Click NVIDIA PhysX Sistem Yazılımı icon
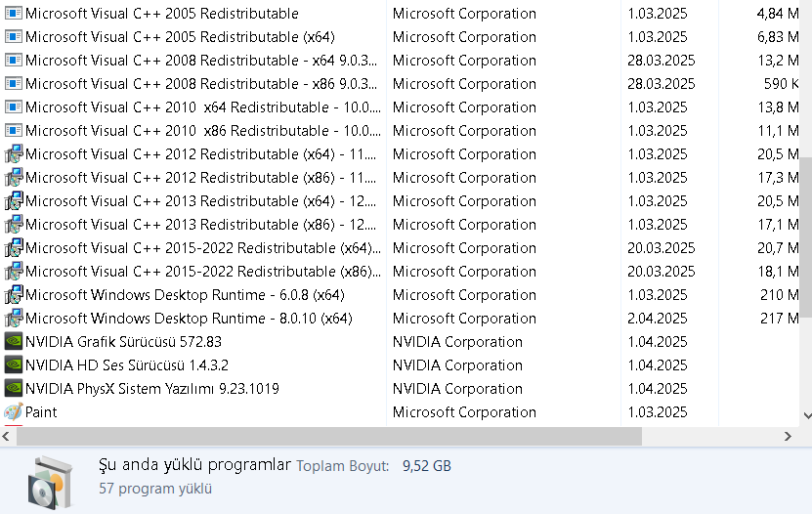This screenshot has height=514, width=812. tap(14, 388)
